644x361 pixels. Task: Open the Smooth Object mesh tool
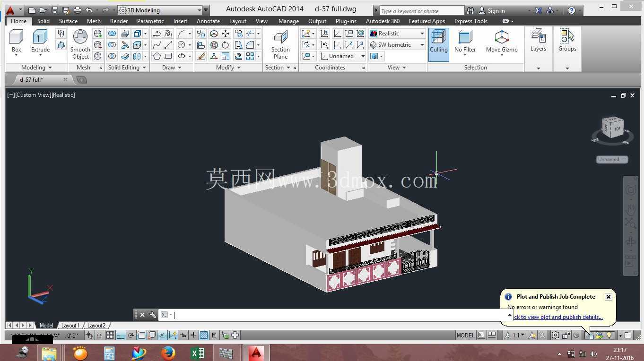click(x=80, y=44)
